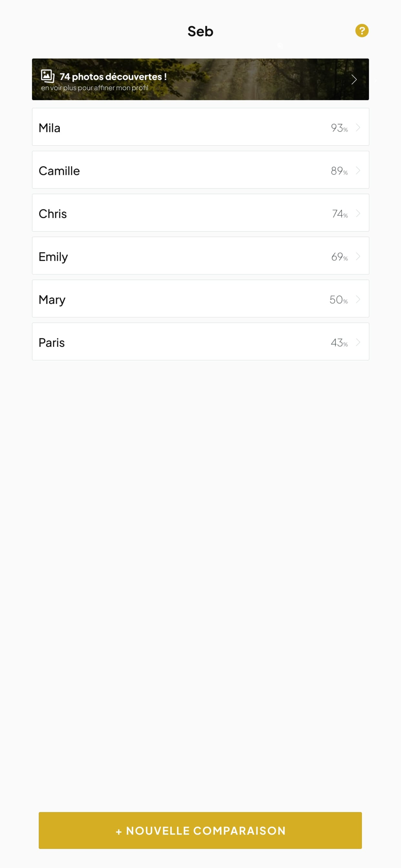Tap the white chevron on the photos banner
The height and width of the screenshot is (868, 401).
[354, 79]
